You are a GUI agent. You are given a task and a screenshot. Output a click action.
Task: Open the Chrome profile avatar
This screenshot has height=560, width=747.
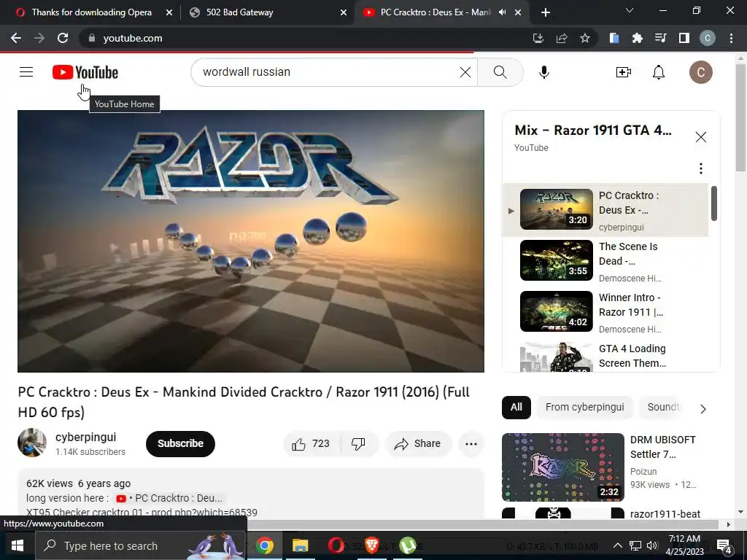708,38
